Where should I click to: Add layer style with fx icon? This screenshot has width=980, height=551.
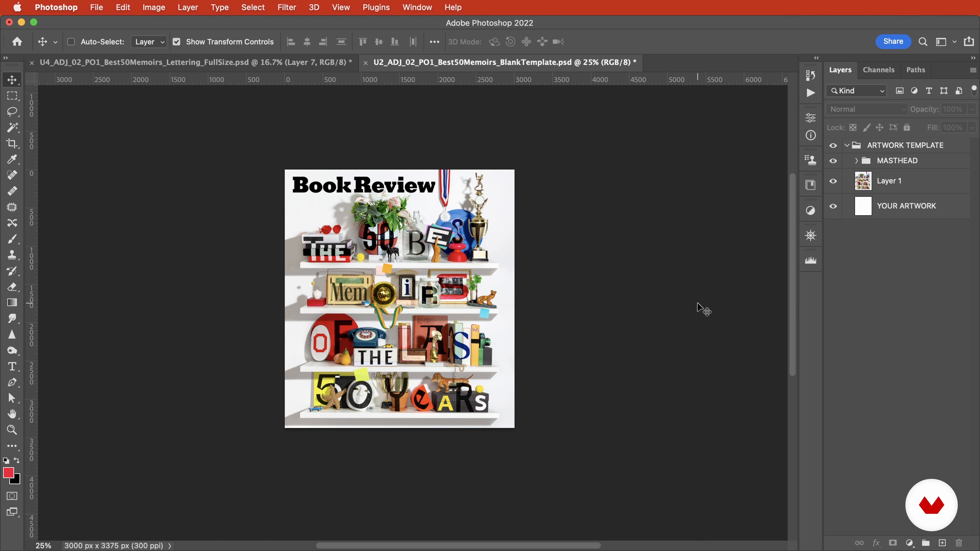(876, 543)
